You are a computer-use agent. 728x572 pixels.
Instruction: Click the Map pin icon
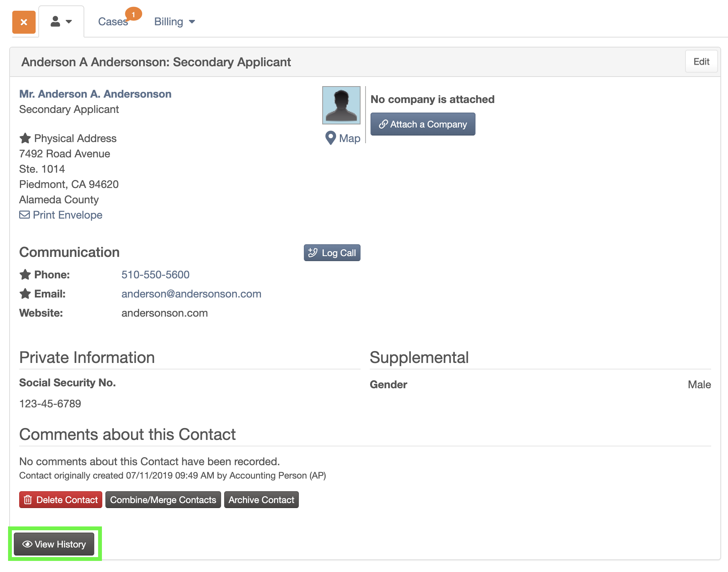(330, 138)
